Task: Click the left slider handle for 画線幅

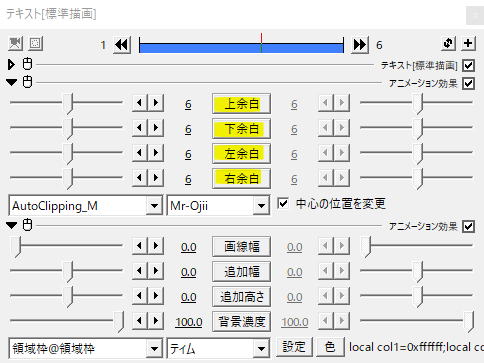Action: click(x=15, y=247)
